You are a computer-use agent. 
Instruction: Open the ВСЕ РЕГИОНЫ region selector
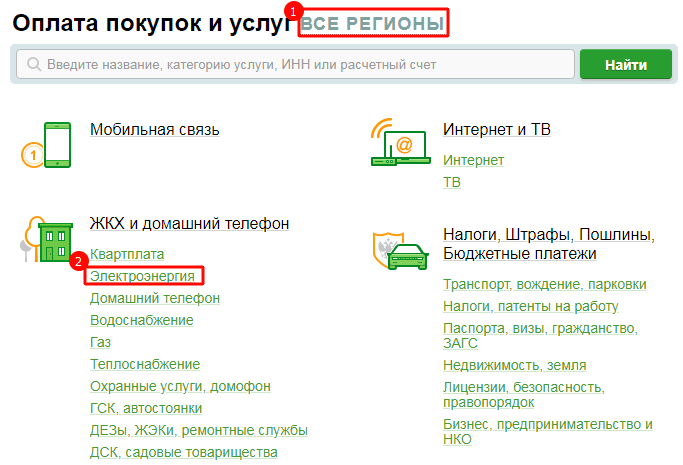tap(373, 24)
